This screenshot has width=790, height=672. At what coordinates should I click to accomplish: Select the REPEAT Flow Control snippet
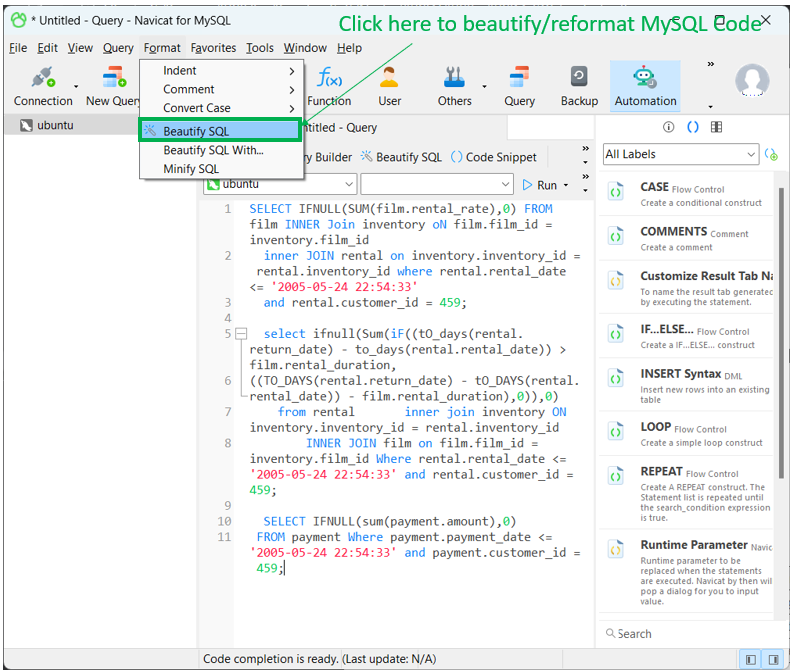click(687, 493)
